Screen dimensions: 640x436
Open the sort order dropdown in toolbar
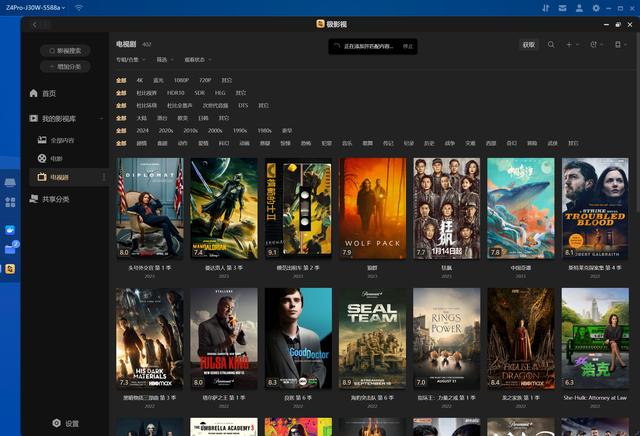pyautogui.click(x=596, y=44)
